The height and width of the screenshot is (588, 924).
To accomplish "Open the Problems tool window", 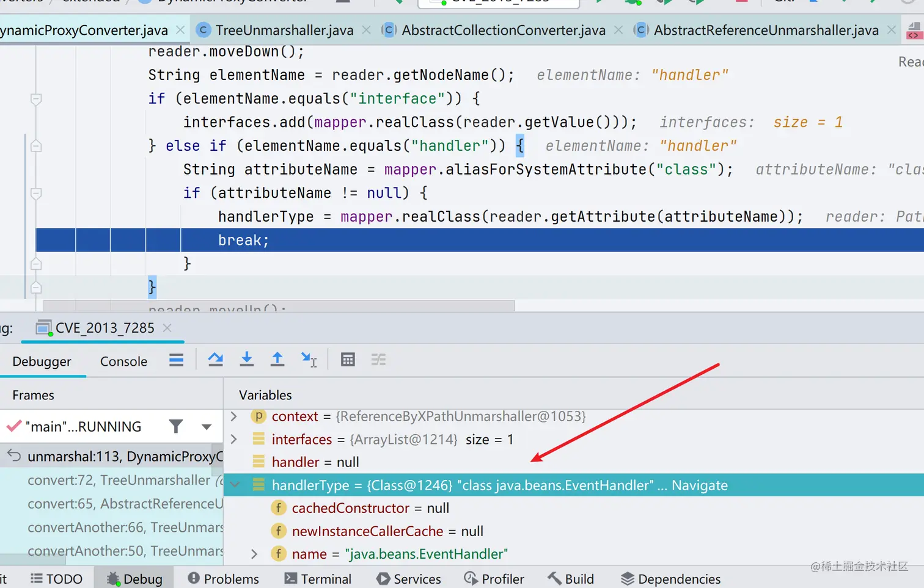I will [223, 579].
